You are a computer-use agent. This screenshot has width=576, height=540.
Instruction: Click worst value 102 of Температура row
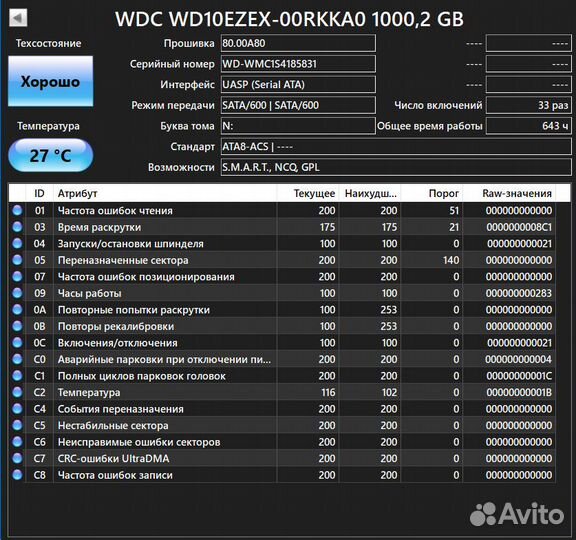coord(389,392)
